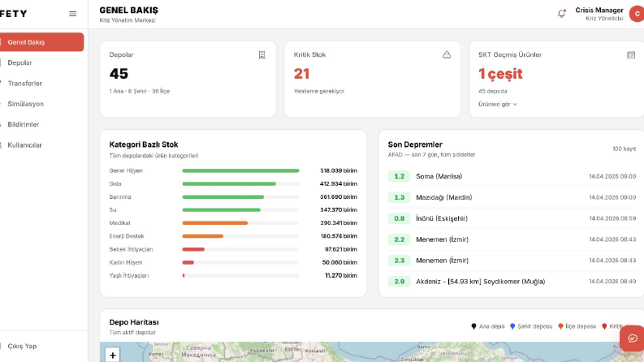Select Akdeniz Seydikemer (Muğla) earthquake row

(x=512, y=282)
